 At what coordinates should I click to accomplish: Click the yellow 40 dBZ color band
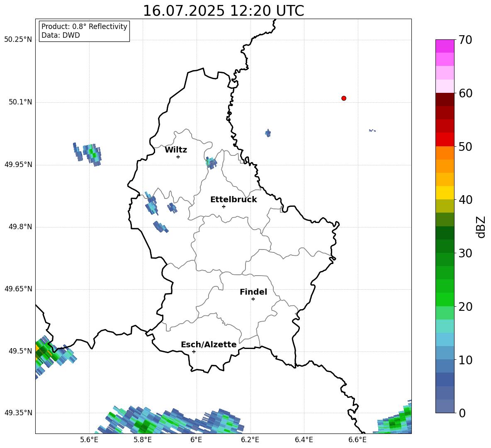[445, 193]
